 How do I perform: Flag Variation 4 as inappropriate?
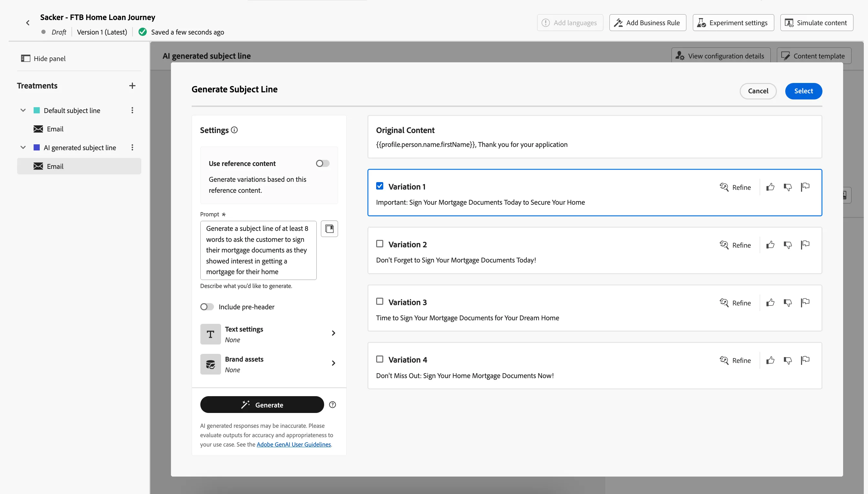(x=805, y=360)
